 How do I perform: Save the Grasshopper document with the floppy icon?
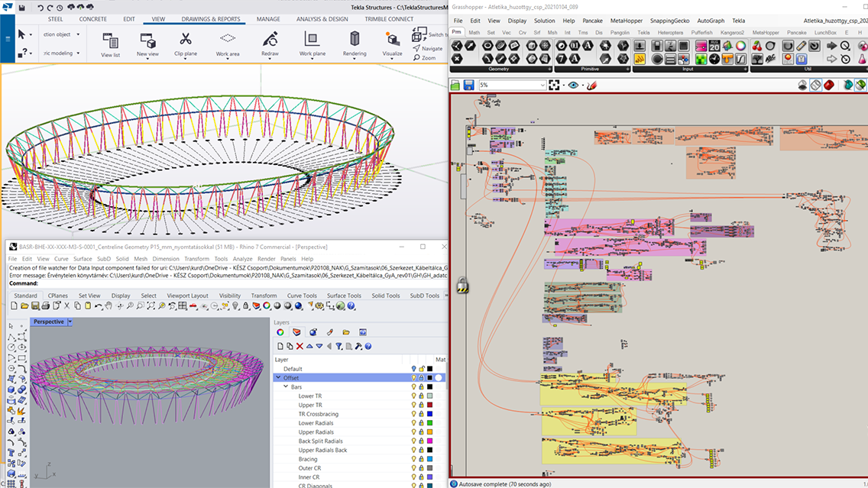pos(468,86)
